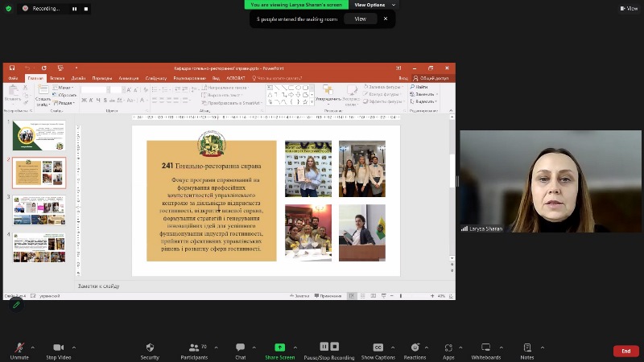
Task: Open the Notes icon
Action: [526, 348]
